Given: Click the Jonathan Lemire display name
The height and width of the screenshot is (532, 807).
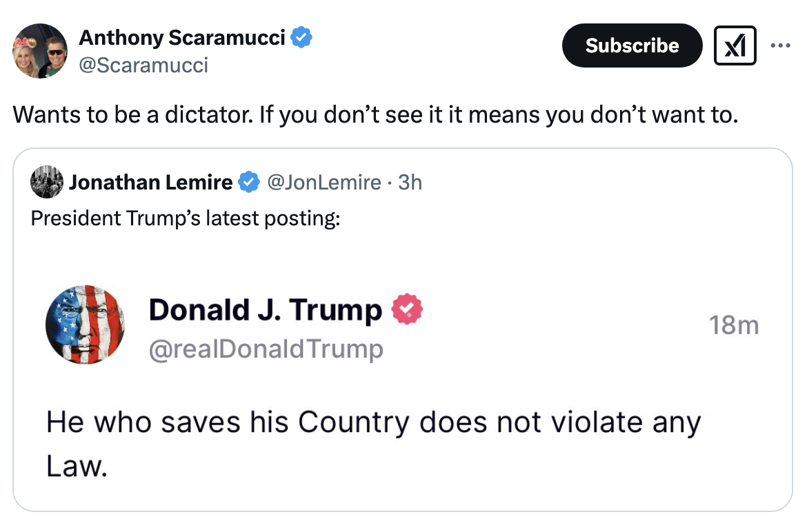Looking at the screenshot, I should click(150, 182).
